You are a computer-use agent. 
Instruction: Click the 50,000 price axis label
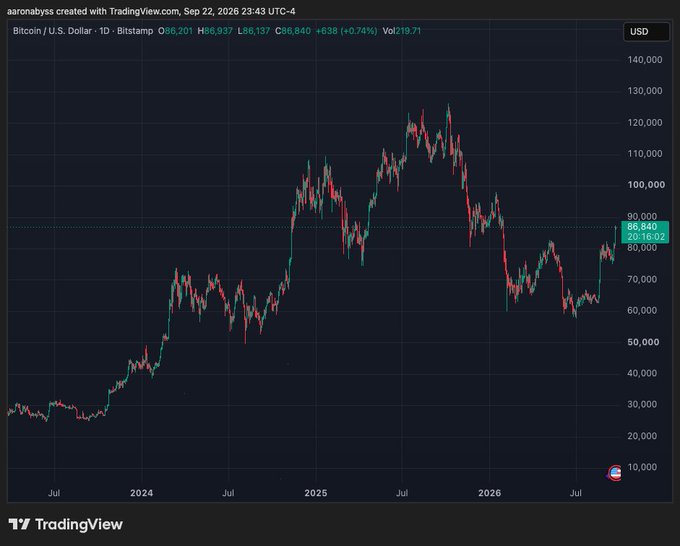(643, 343)
